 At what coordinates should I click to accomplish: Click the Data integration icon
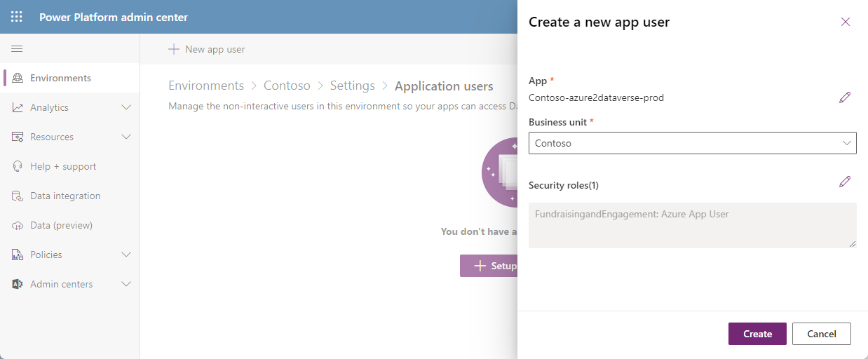pyautogui.click(x=18, y=196)
